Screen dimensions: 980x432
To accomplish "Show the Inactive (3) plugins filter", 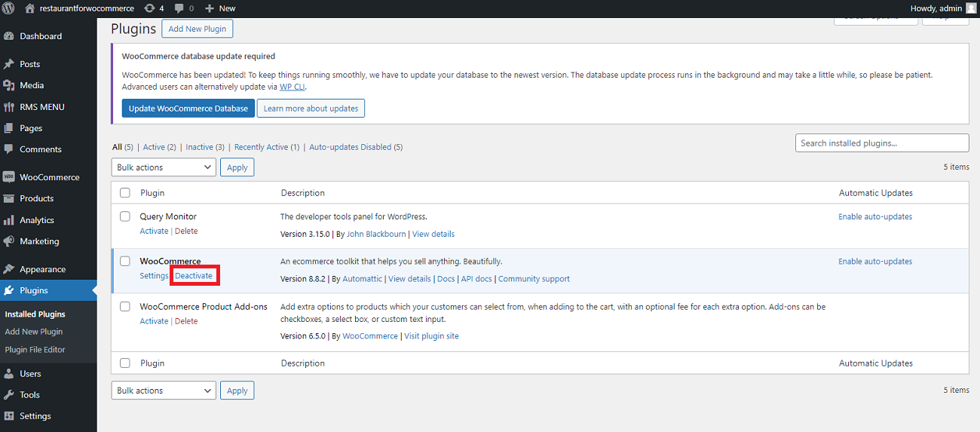I will point(205,147).
